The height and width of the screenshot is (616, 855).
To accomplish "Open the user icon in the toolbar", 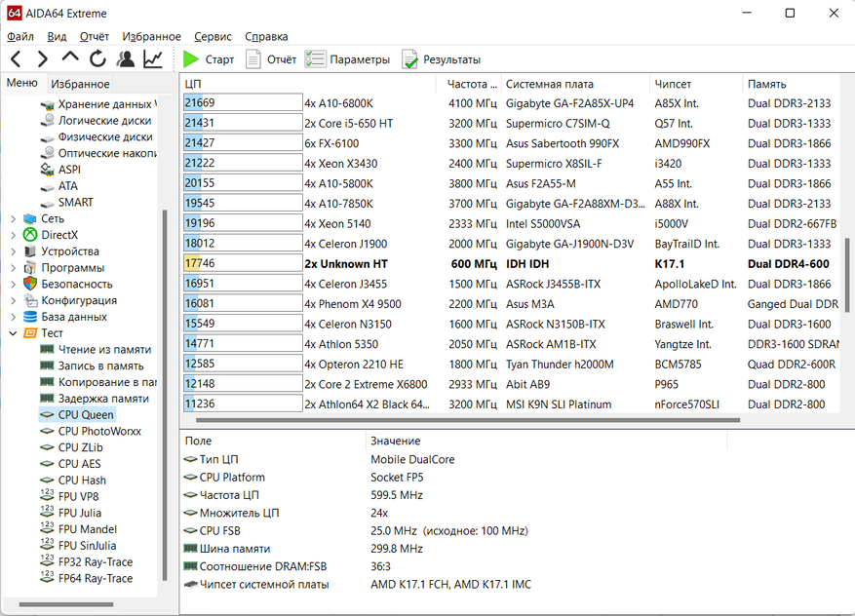I will [x=126, y=58].
